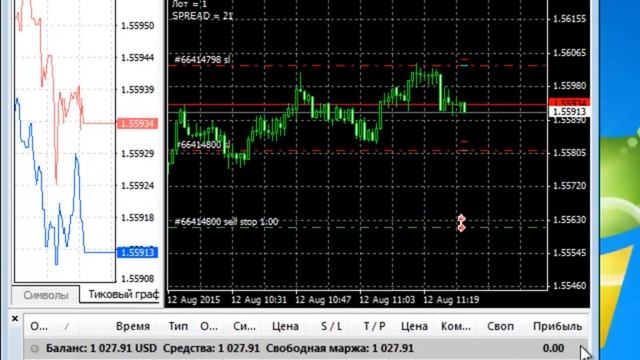Click the Баланс: 1 027.91 USD text

(101, 349)
